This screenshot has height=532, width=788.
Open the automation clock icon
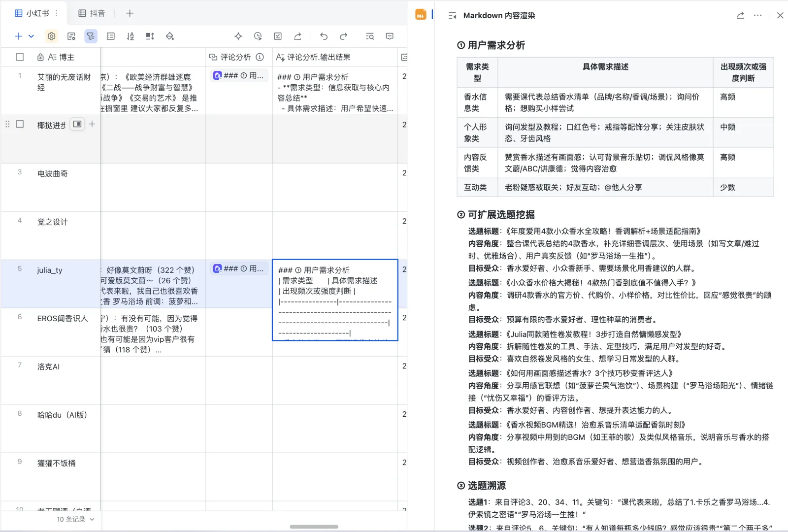[x=258, y=36]
